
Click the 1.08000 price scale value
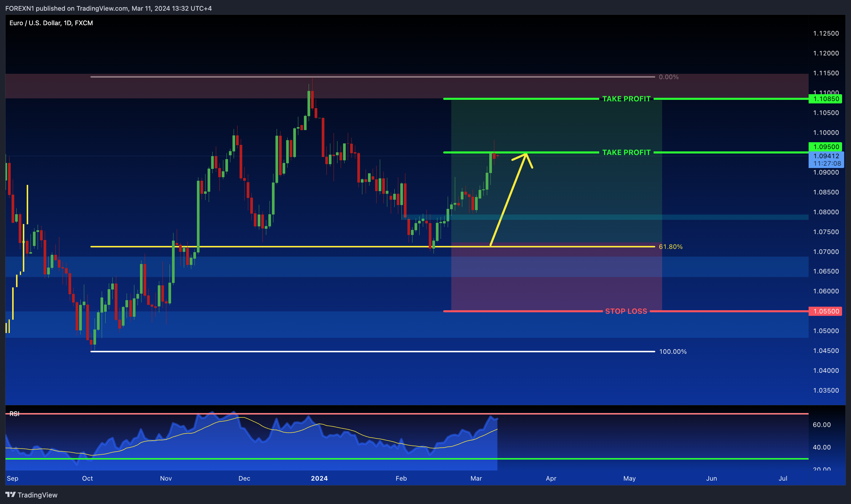pos(826,212)
